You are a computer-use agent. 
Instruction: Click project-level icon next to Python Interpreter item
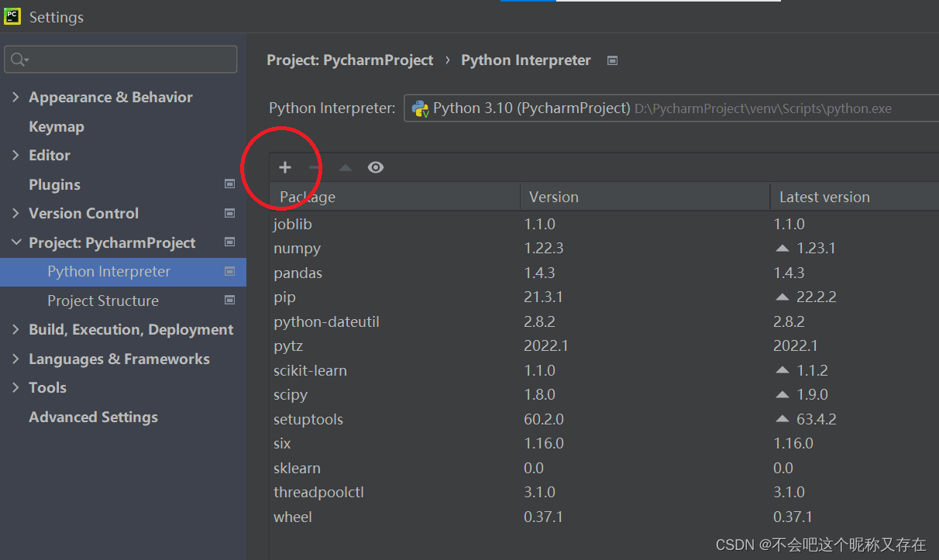(x=229, y=271)
